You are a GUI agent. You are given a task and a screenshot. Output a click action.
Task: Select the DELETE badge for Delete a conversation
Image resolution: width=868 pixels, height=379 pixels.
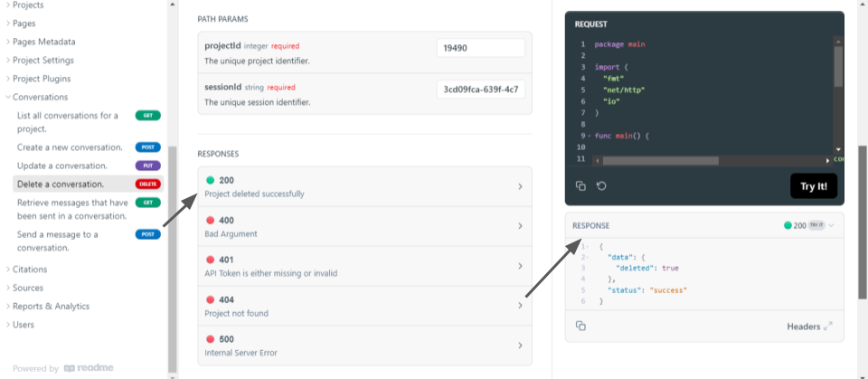coord(147,184)
